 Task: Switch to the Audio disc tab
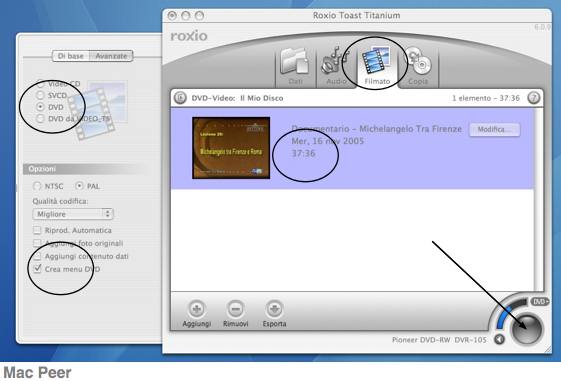click(336, 67)
